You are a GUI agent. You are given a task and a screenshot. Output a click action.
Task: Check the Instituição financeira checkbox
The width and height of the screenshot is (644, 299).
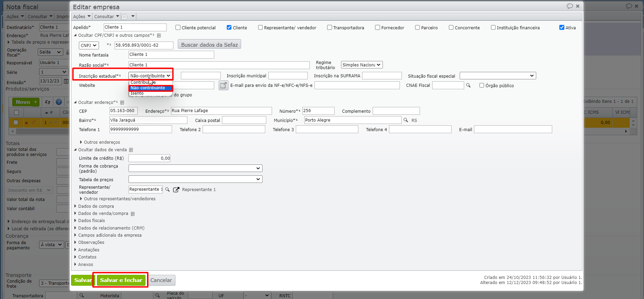493,28
